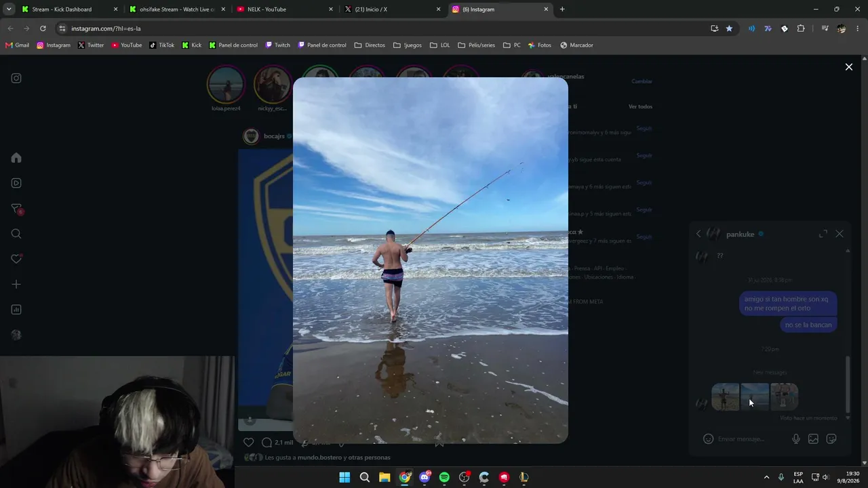Bookmark this page with the star
Viewport: 868px width, 488px height.
click(x=729, y=28)
